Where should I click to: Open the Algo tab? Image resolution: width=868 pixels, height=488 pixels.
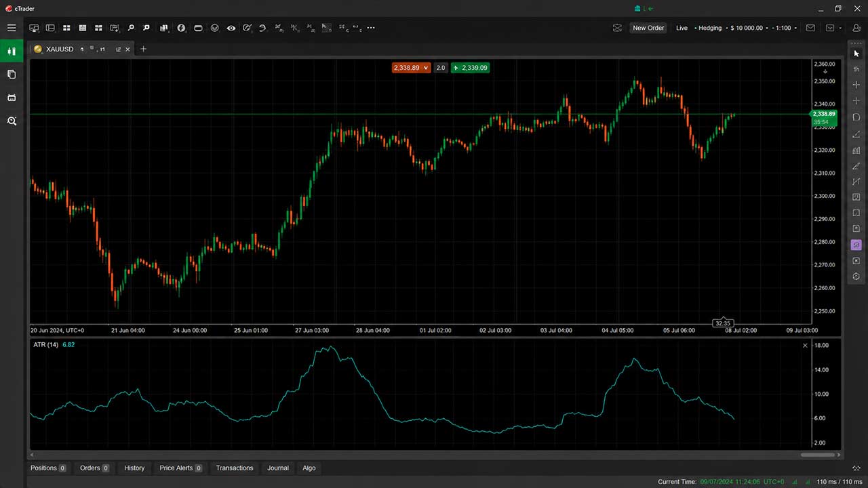point(309,468)
